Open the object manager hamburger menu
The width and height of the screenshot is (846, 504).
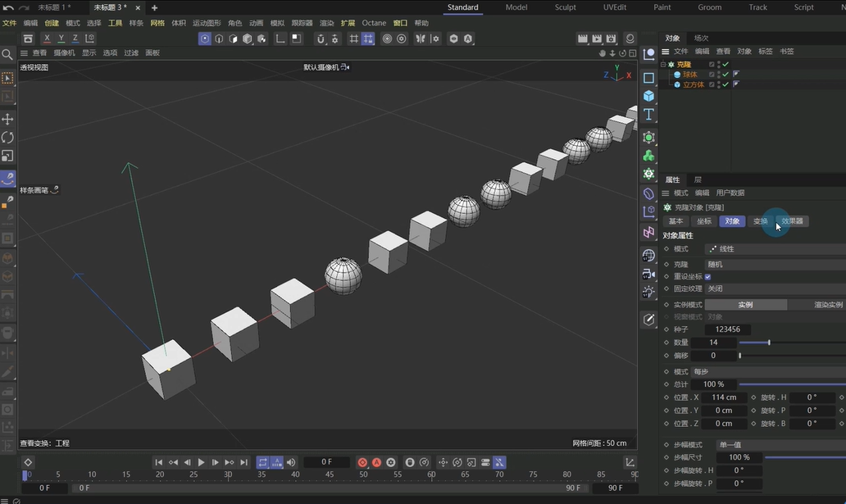pyautogui.click(x=666, y=52)
